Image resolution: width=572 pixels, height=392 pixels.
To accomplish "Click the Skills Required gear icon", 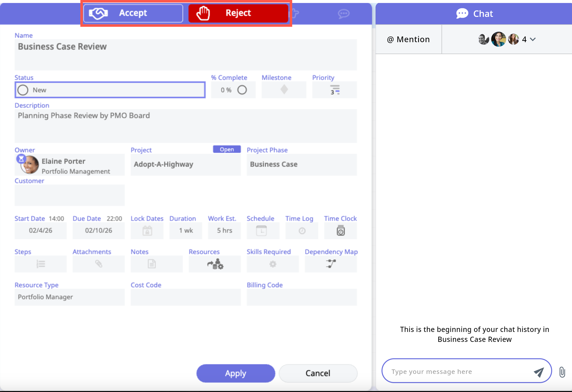I will (273, 264).
